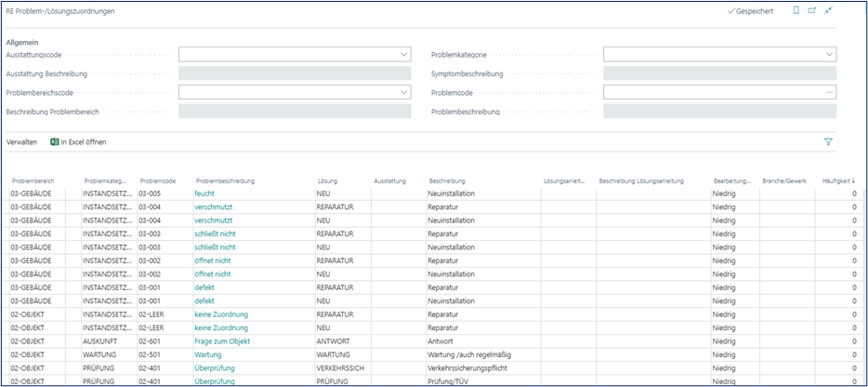Image resolution: width=868 pixels, height=387 pixels.
Task: Select the ANTWORT cell in Lösung column
Action: 334,341
